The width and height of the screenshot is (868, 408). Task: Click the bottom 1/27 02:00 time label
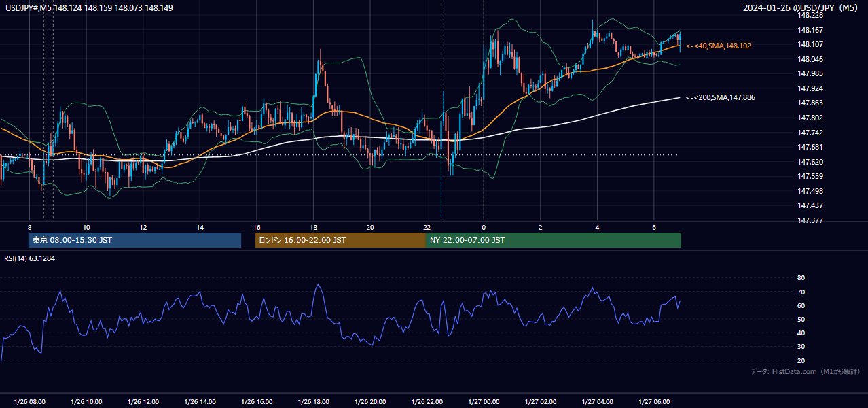pyautogui.click(x=541, y=402)
